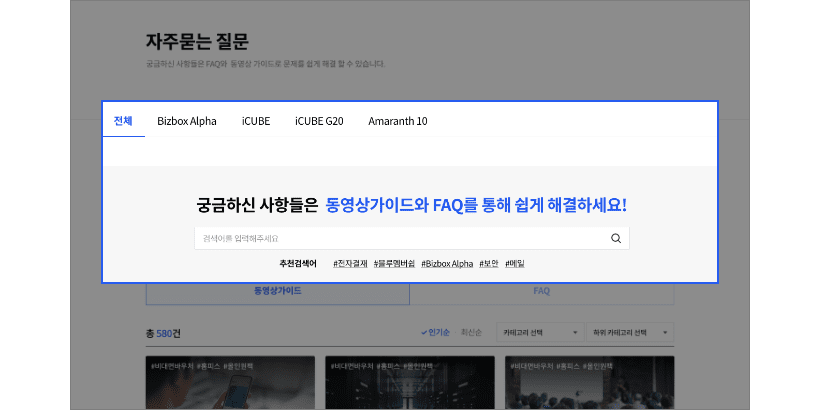
Task: Open the Amaranth 10 tab
Action: pyautogui.click(x=397, y=121)
